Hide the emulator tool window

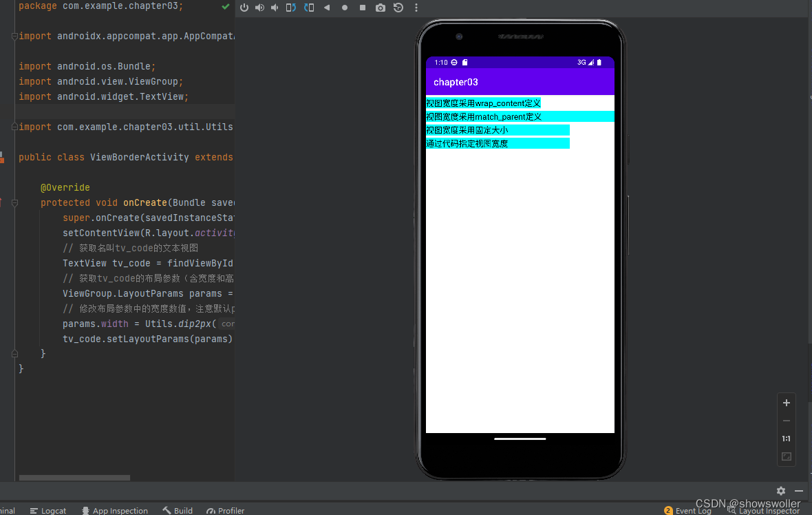798,491
